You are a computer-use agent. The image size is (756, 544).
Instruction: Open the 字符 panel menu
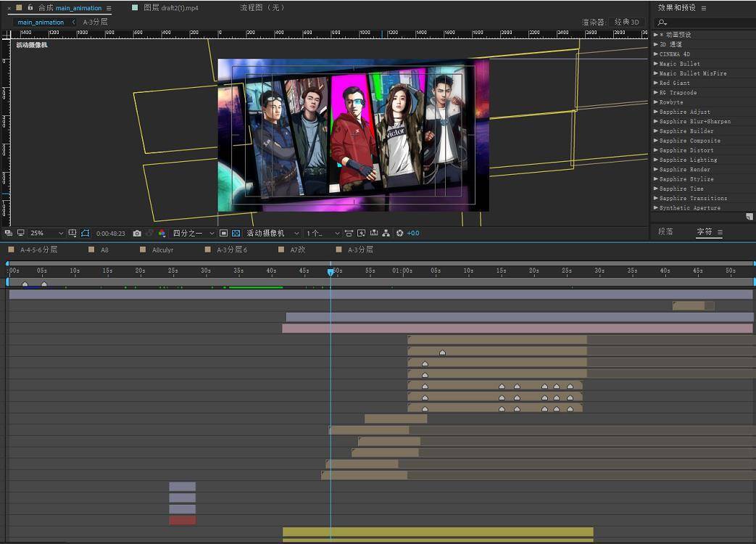click(720, 232)
